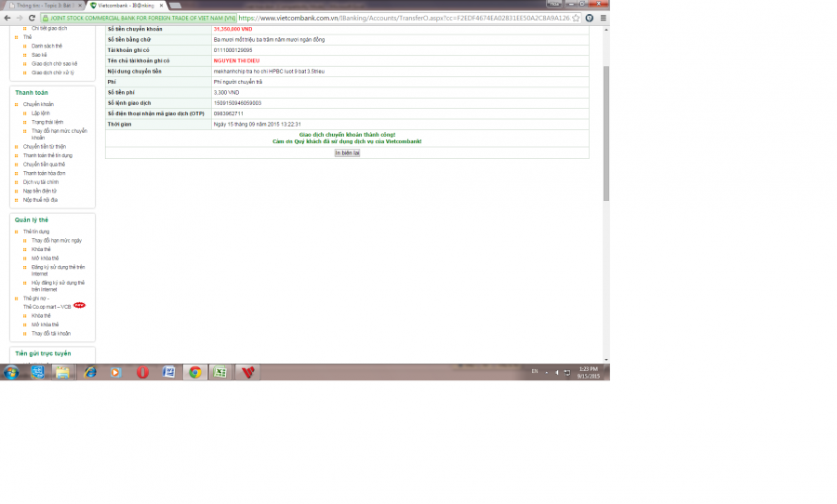The width and height of the screenshot is (837, 504).
Task: Launch Internet Explorer from the taskbar
Action: pyautogui.click(x=90, y=372)
